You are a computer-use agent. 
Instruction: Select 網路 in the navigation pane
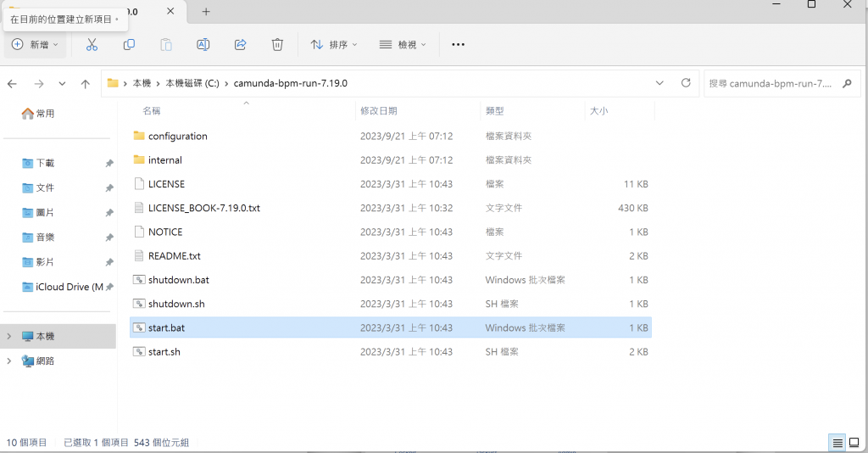coord(38,361)
